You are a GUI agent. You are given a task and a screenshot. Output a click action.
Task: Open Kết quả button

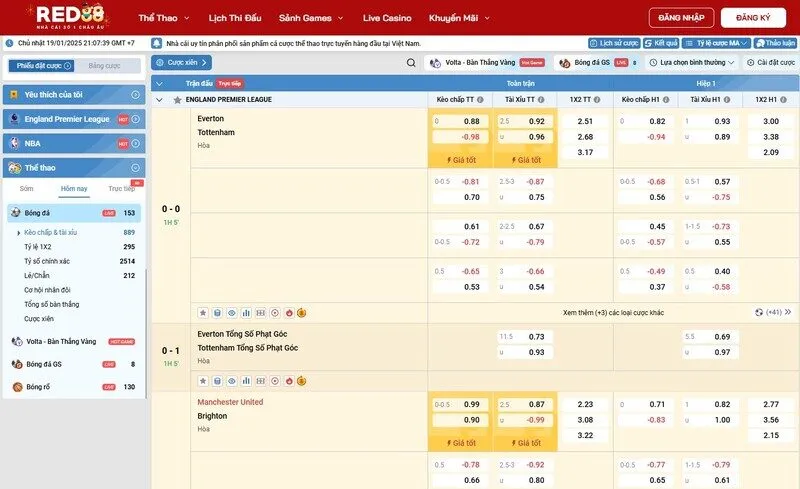coord(661,43)
